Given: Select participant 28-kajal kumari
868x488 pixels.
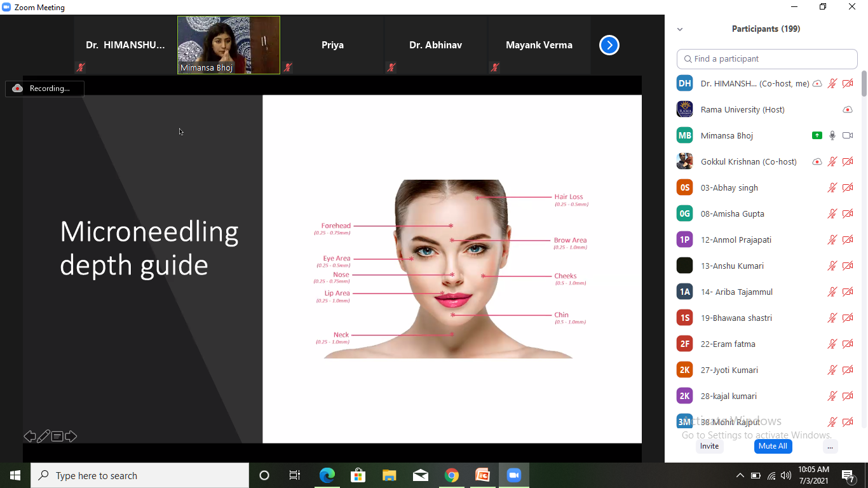Looking at the screenshot, I should tap(766, 396).
